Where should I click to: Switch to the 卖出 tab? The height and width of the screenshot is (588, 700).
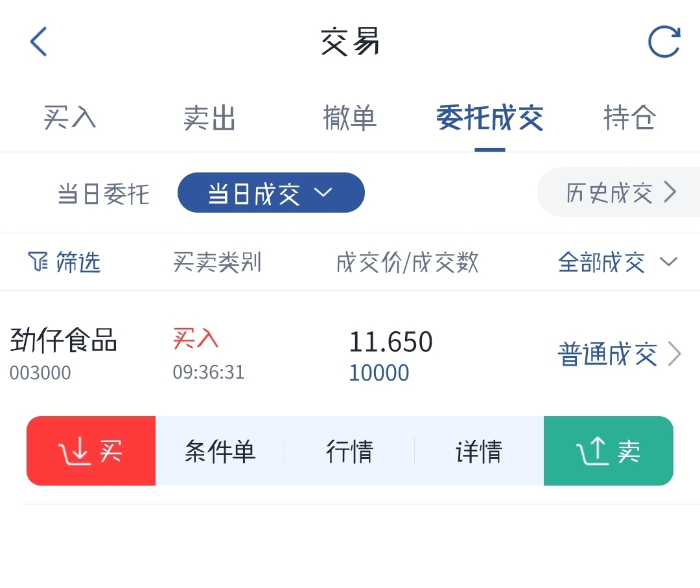[209, 119]
